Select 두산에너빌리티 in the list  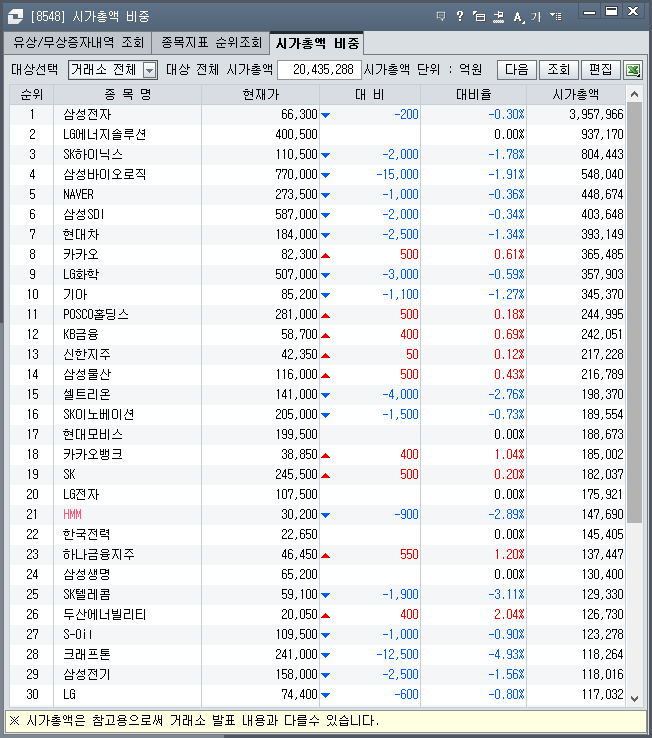105,615
